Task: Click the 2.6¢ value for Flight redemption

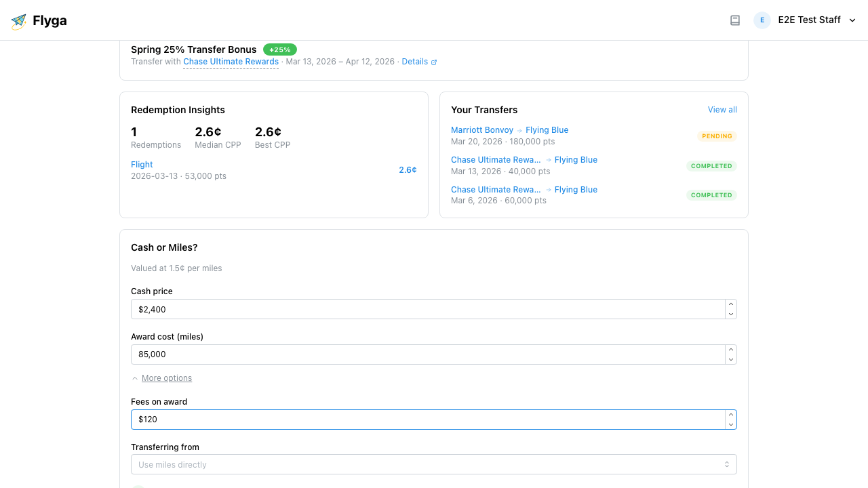Action: coord(408,170)
